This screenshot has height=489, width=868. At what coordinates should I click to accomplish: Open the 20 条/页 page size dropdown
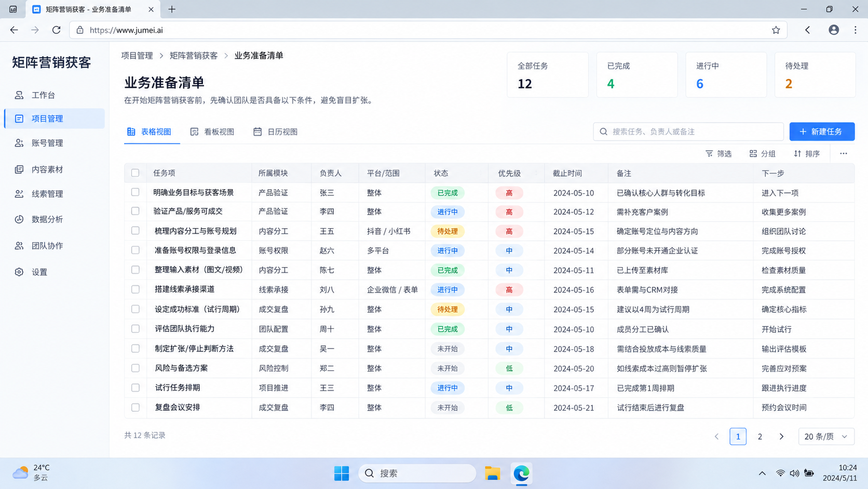pos(826,437)
